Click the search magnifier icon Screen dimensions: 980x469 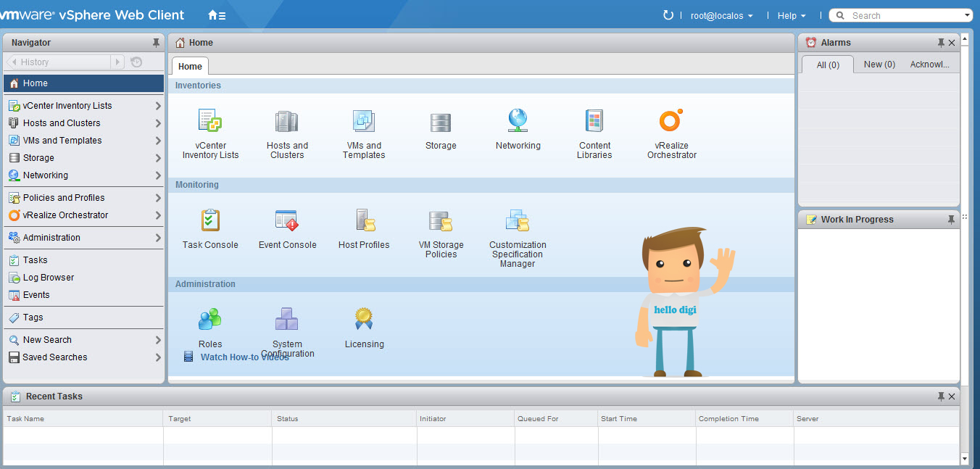tap(841, 15)
